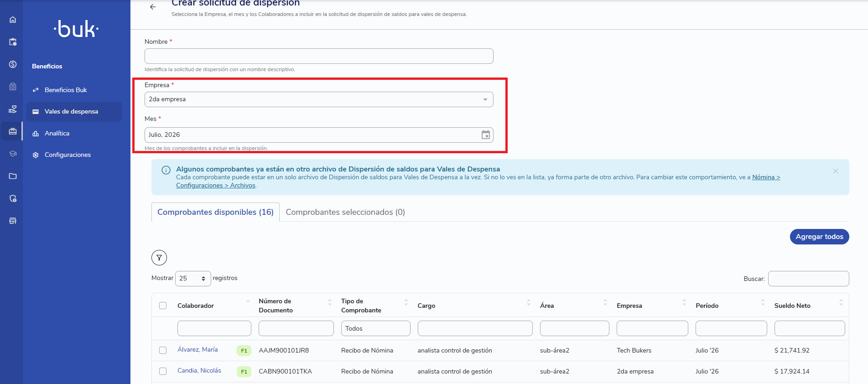Focus the Período column filter box

(731, 328)
